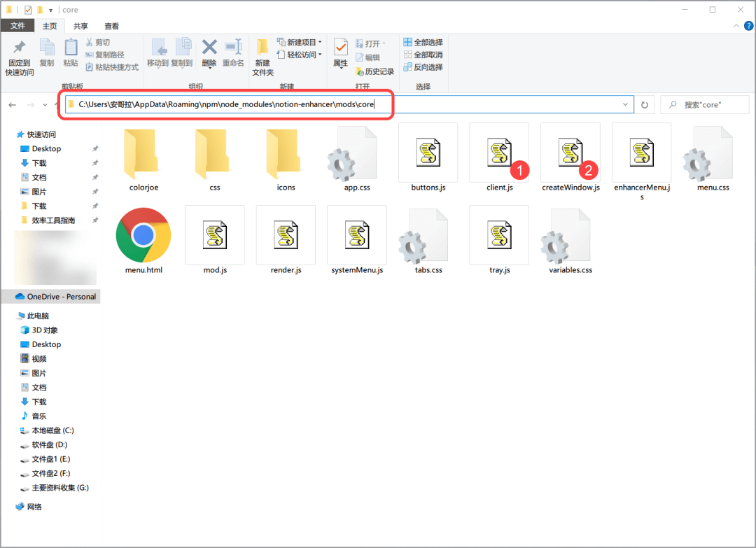This screenshot has height=548, width=756.
Task: Click the Edit command in Open group
Action: 367,57
